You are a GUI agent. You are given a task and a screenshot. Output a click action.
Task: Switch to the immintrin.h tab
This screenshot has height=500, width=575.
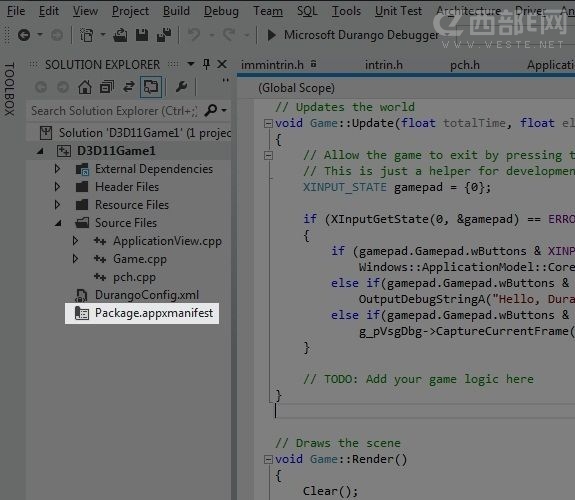tap(272, 65)
